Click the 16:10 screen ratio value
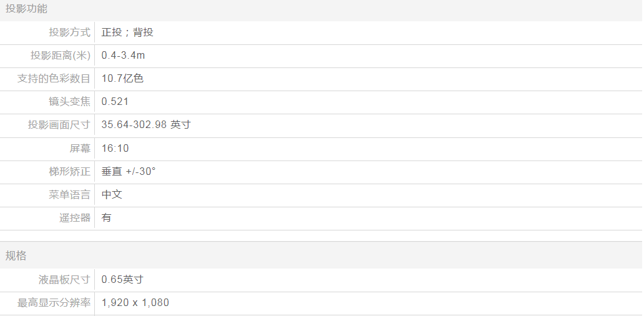The width and height of the screenshot is (644, 316). click(115, 149)
